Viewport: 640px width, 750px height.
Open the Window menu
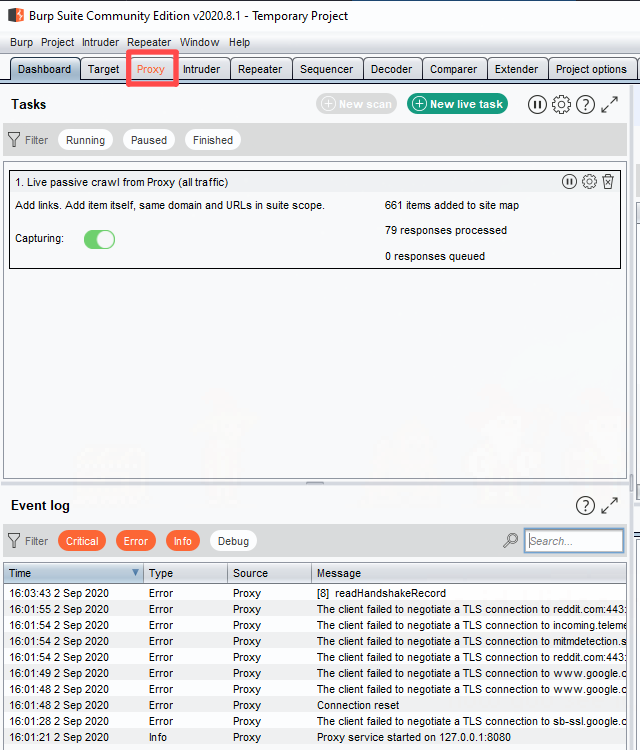click(199, 42)
